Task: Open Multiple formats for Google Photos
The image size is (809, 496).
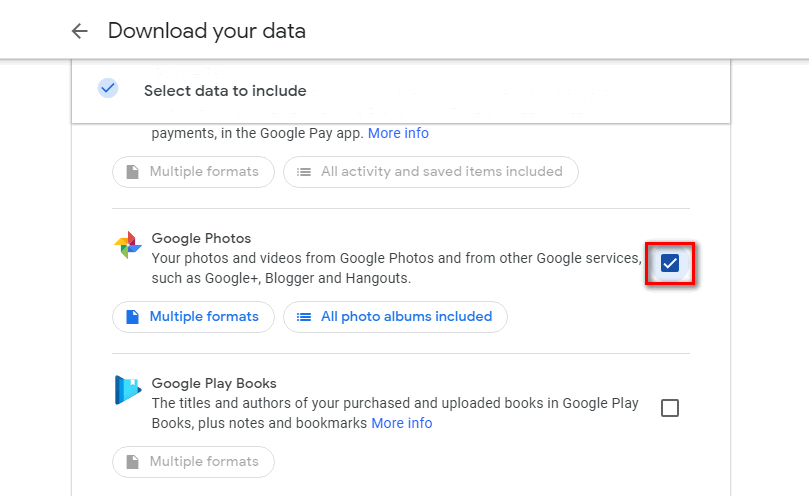Action: click(x=193, y=317)
